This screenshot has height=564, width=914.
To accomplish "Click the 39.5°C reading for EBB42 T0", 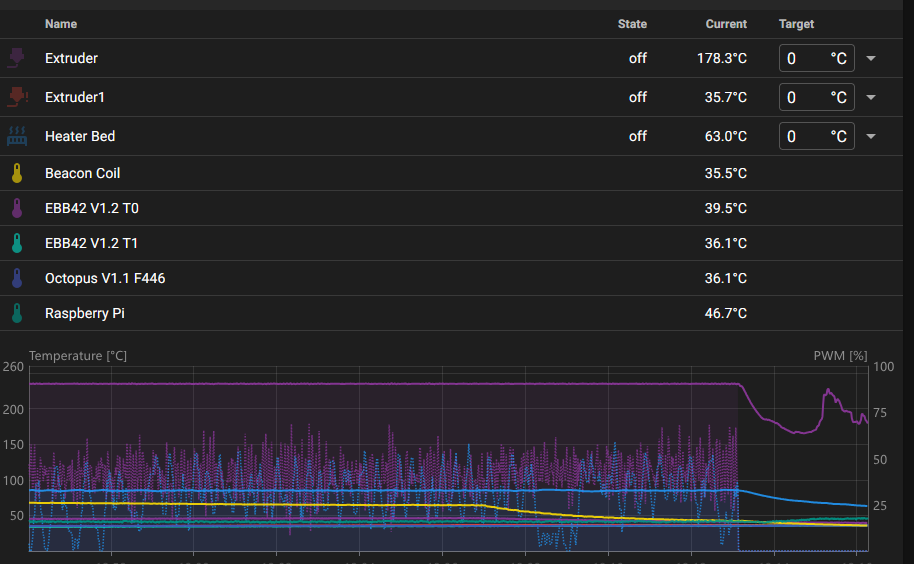I will click(725, 208).
